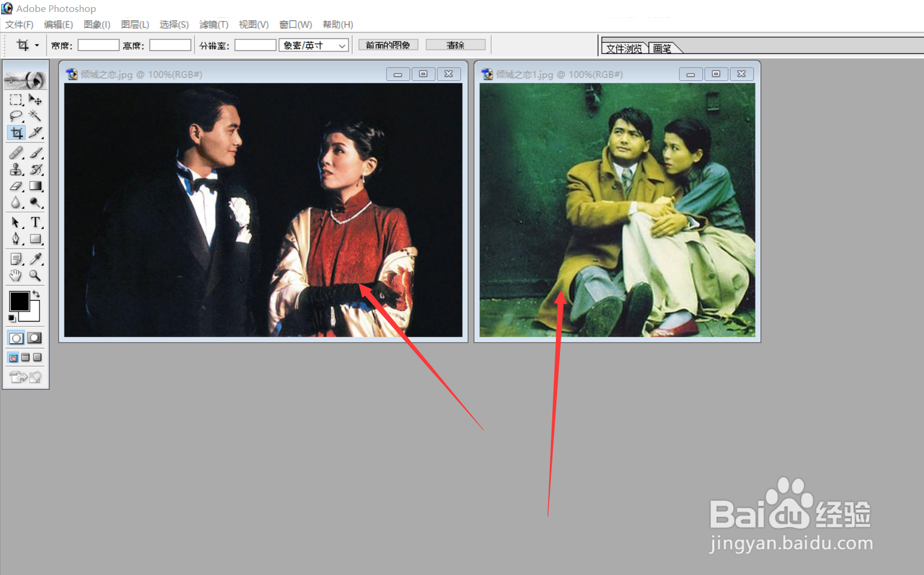Click the 倾城之恋.jpg image canvas

(x=263, y=210)
